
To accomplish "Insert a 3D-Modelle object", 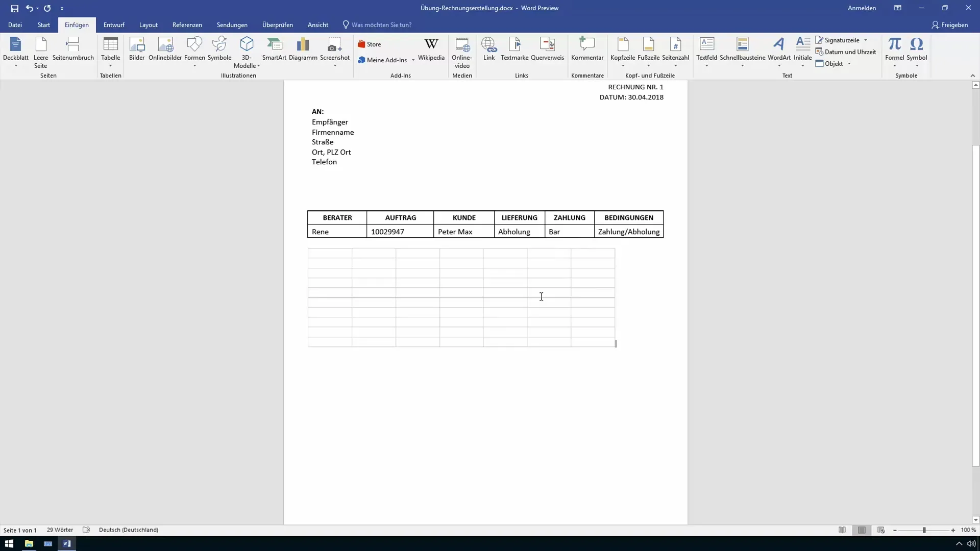I will coord(247,52).
